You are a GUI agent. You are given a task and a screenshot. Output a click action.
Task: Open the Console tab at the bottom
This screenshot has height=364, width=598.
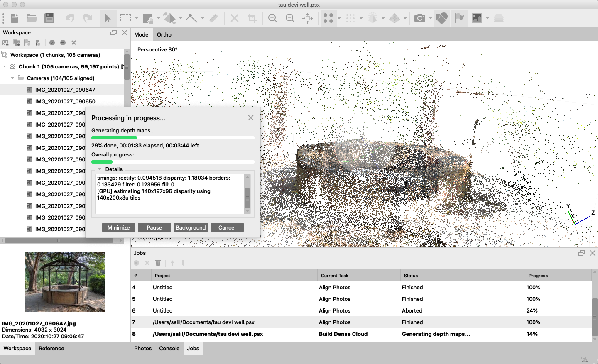pyautogui.click(x=169, y=349)
